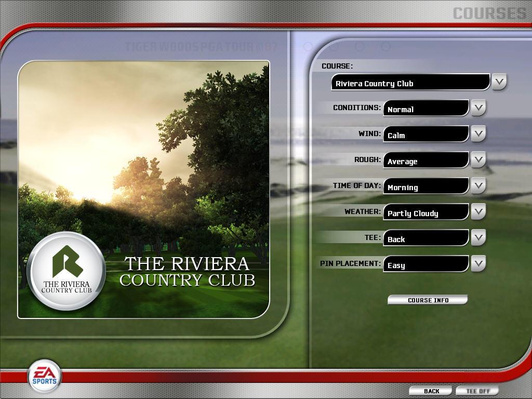Screen dimensions: 532x399
Task: Click the Calm wind field
Action: coord(426,134)
